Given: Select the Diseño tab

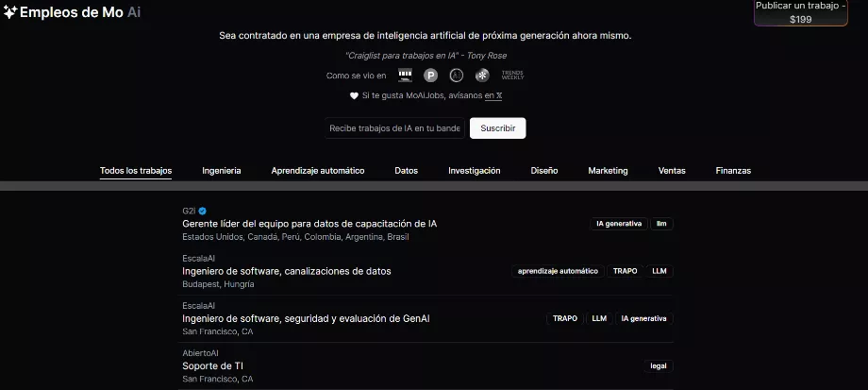Looking at the screenshot, I should (544, 171).
